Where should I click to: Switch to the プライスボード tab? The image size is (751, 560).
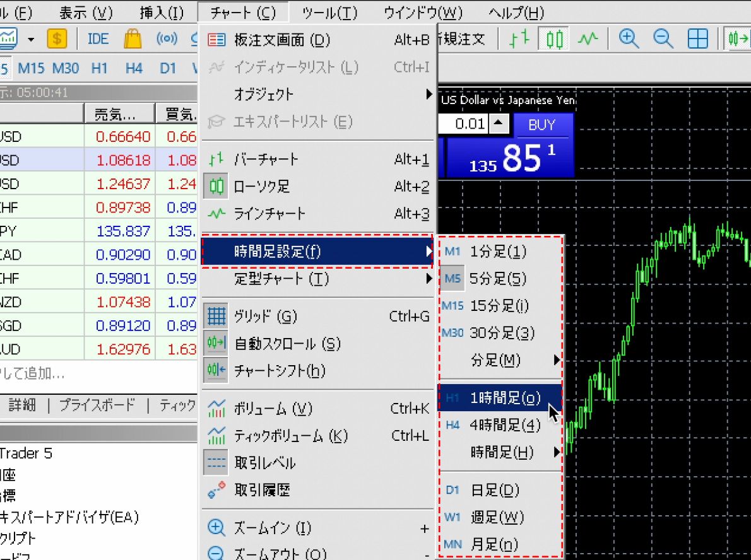97,405
